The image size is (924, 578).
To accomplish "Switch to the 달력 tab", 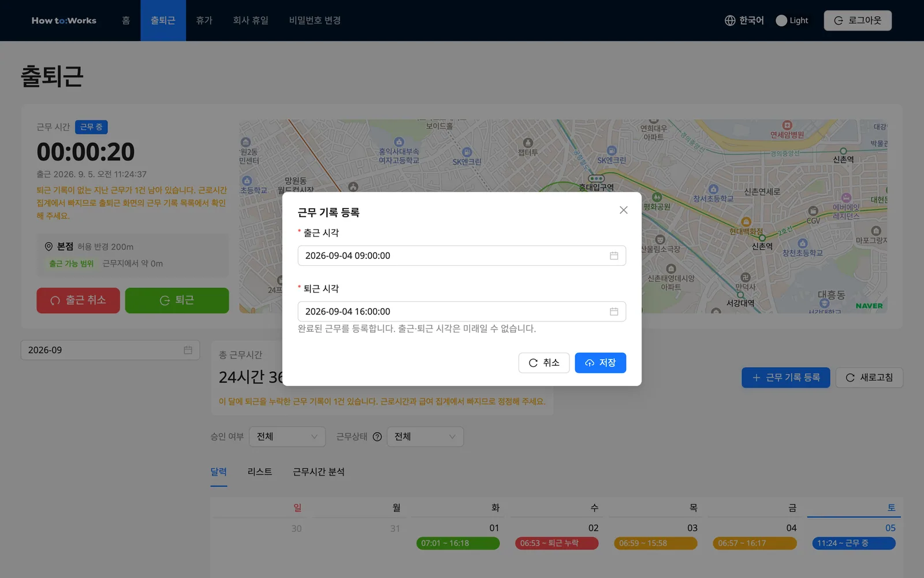I will tap(218, 472).
